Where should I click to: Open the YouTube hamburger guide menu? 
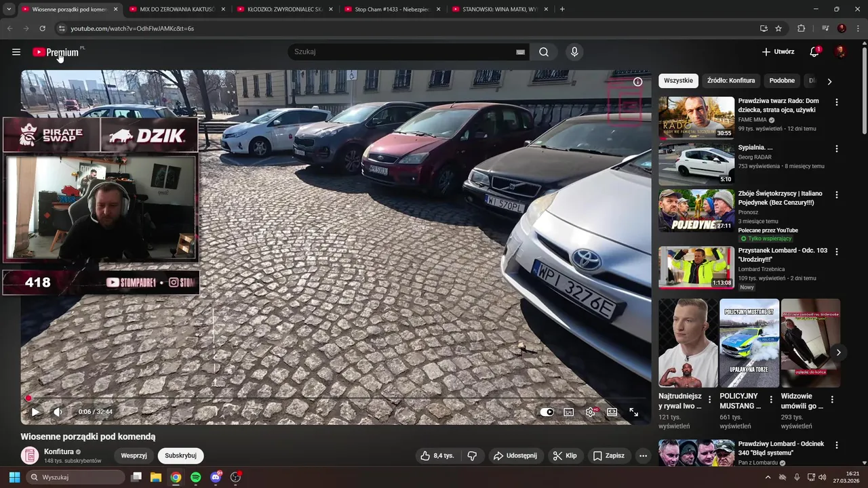click(x=16, y=52)
